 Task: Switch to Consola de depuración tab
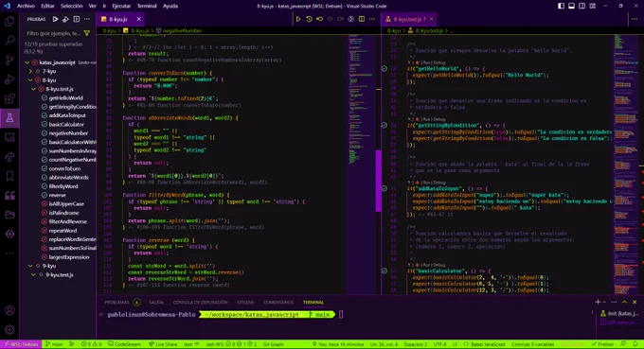pos(200,303)
